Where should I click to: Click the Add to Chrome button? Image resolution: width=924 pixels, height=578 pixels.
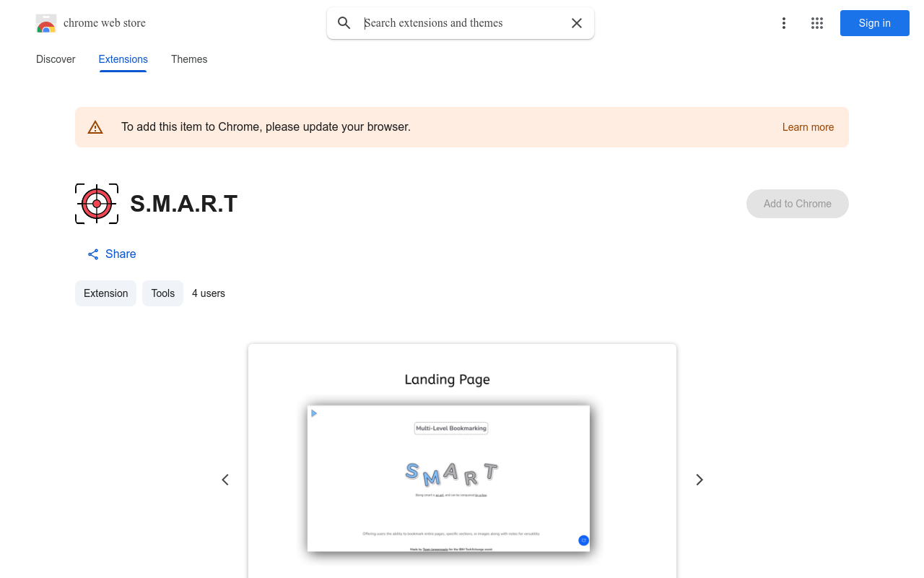click(x=797, y=204)
